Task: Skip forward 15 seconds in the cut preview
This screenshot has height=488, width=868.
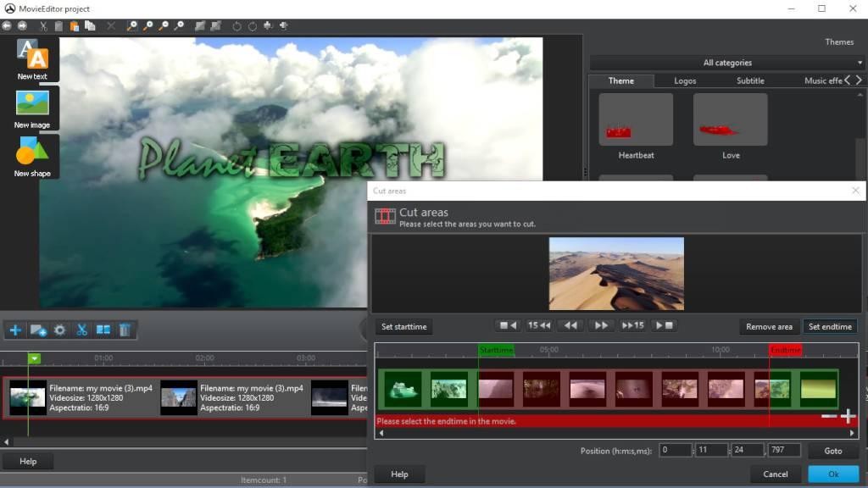Action: coord(632,325)
